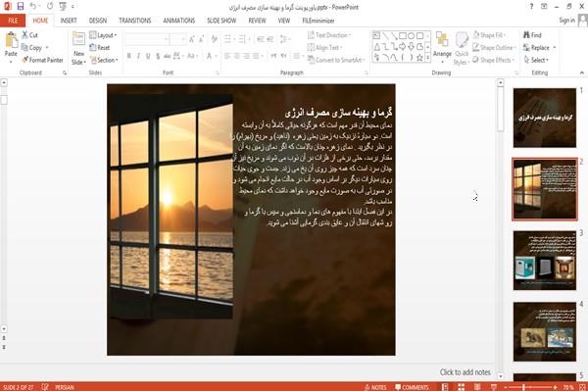The width and height of the screenshot is (588, 391).
Task: Open the Section dropdown
Action: pos(104,60)
